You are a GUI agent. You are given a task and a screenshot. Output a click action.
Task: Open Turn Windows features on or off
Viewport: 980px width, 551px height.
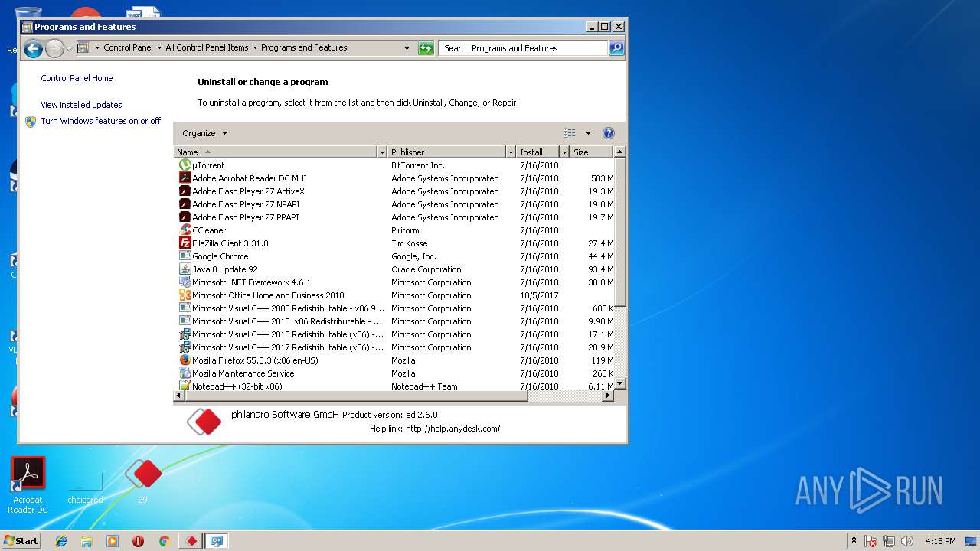(101, 121)
